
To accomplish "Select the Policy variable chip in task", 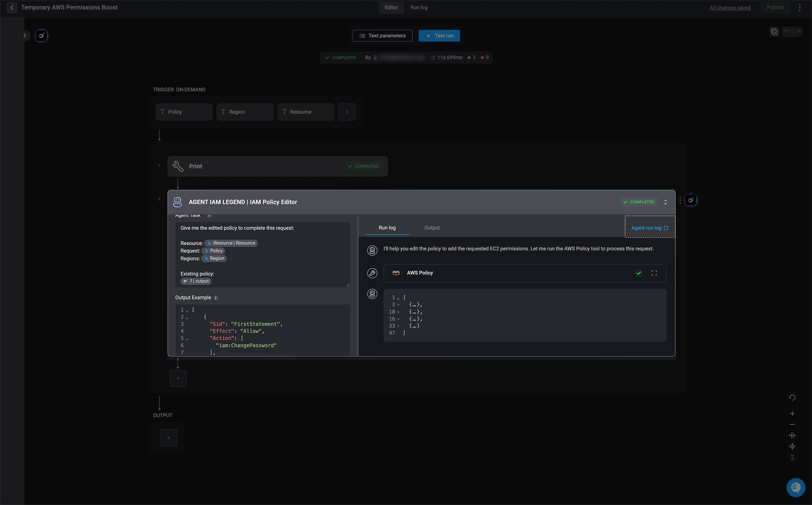I will coord(213,251).
